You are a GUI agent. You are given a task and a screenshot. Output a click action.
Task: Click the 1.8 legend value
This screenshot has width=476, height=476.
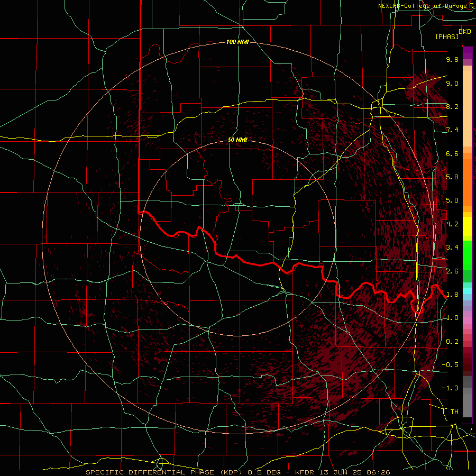(452, 295)
